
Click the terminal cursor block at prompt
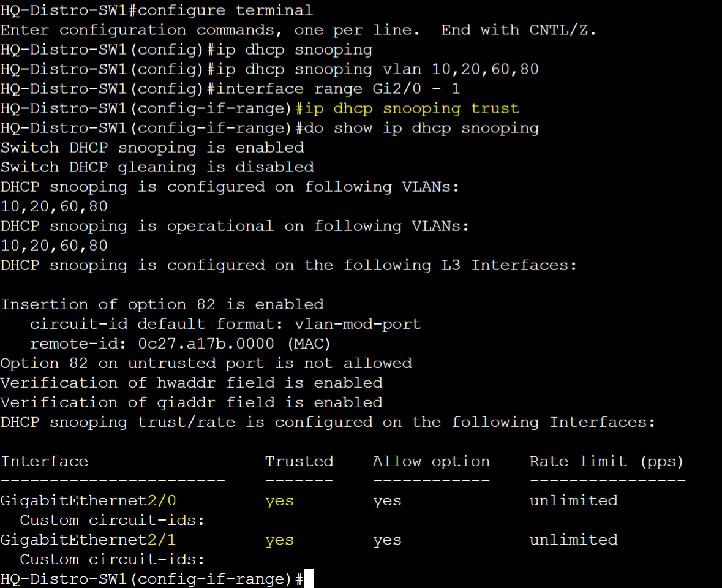[309, 578]
